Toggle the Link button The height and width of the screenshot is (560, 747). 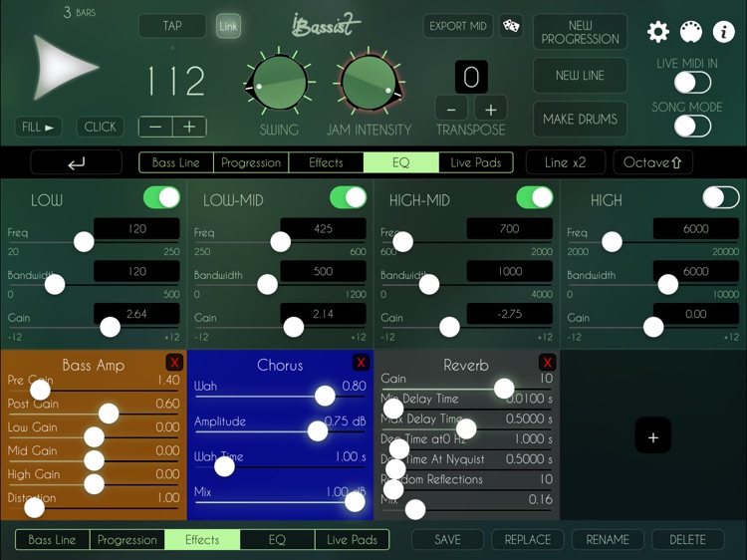[228, 26]
